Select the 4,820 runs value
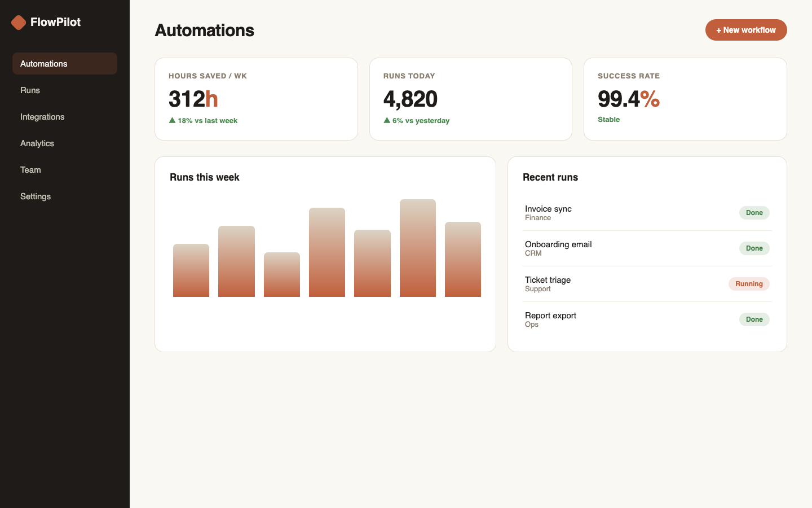The height and width of the screenshot is (508, 812). pos(411,99)
